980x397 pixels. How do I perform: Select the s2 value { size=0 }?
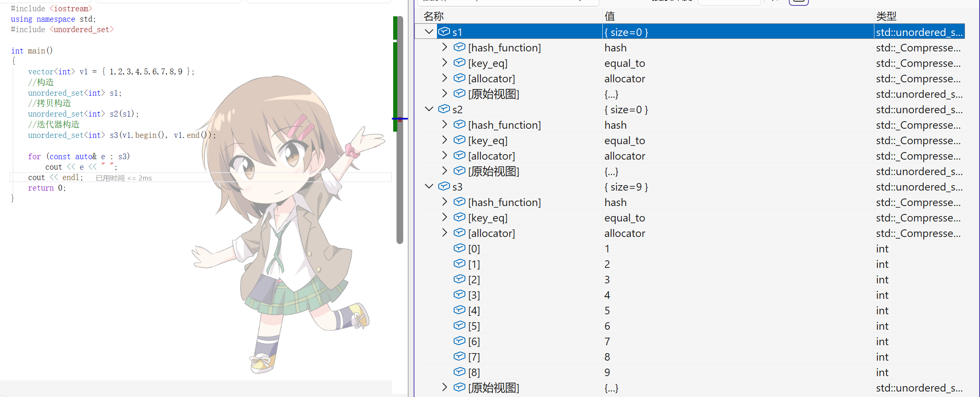(x=626, y=109)
